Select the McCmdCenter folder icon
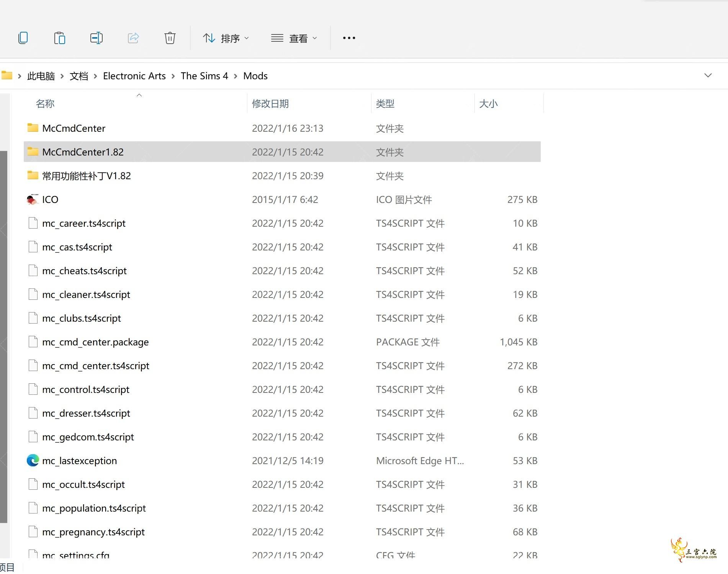 (x=33, y=128)
